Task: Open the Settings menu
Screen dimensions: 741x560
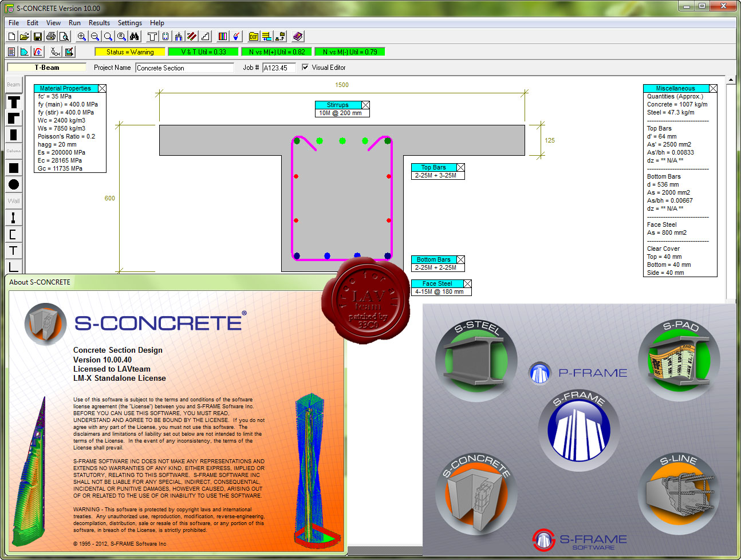Action: (x=130, y=23)
